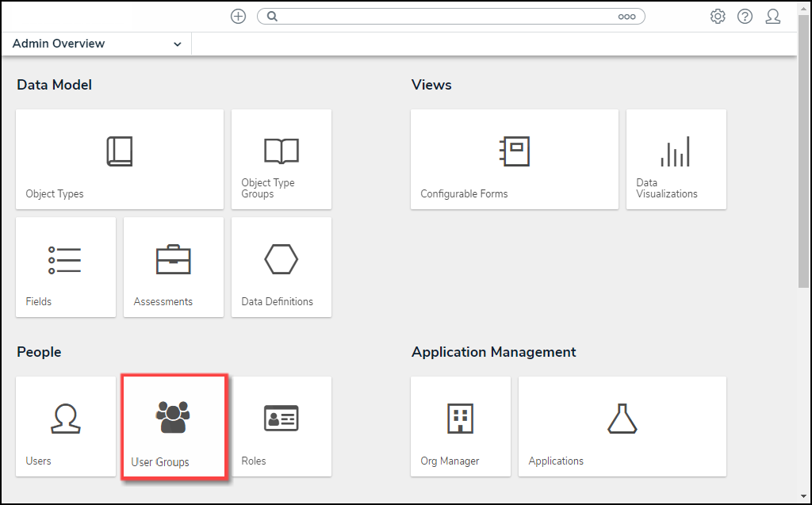Click the Fields tile label
Screen dimensions: 812x505
pos(39,301)
